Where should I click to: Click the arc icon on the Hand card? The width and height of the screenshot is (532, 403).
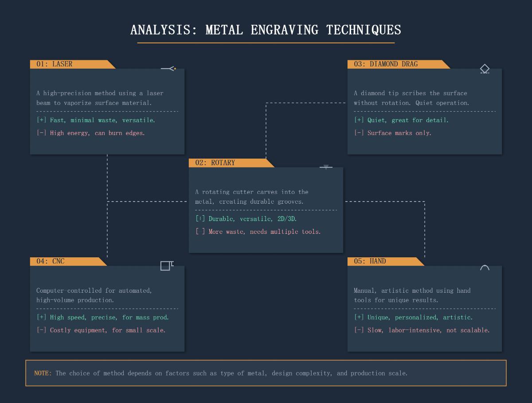[x=485, y=267]
